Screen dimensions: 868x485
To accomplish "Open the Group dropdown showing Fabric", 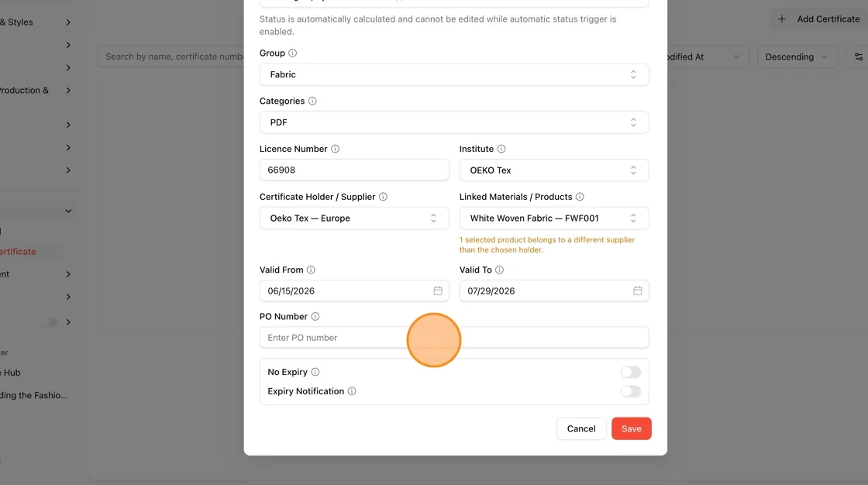I will point(454,74).
